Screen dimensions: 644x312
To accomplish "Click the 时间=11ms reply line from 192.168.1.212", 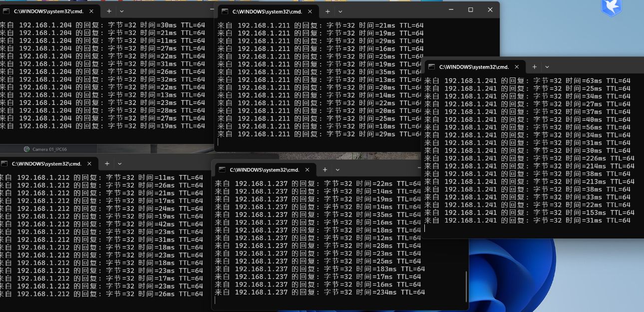I will tap(101, 177).
